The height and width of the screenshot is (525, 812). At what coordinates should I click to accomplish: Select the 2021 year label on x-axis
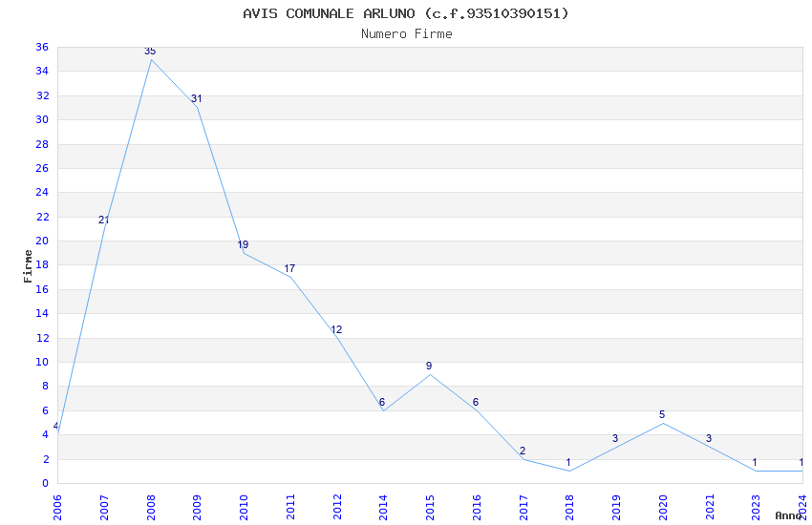pyautogui.click(x=710, y=507)
